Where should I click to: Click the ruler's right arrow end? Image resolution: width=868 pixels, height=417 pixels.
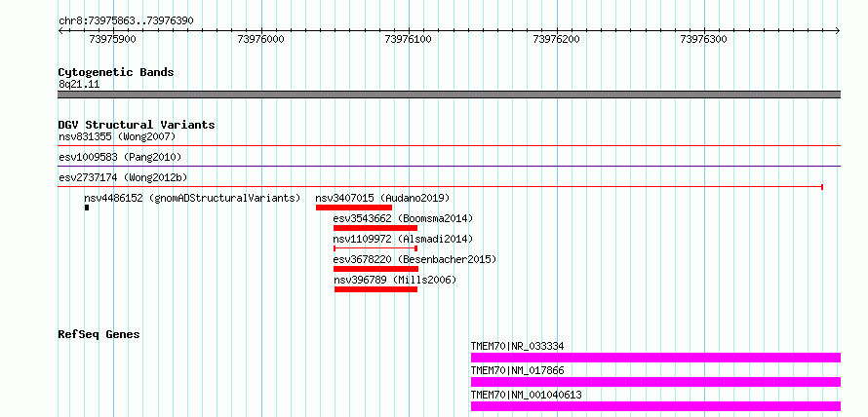[x=838, y=31]
